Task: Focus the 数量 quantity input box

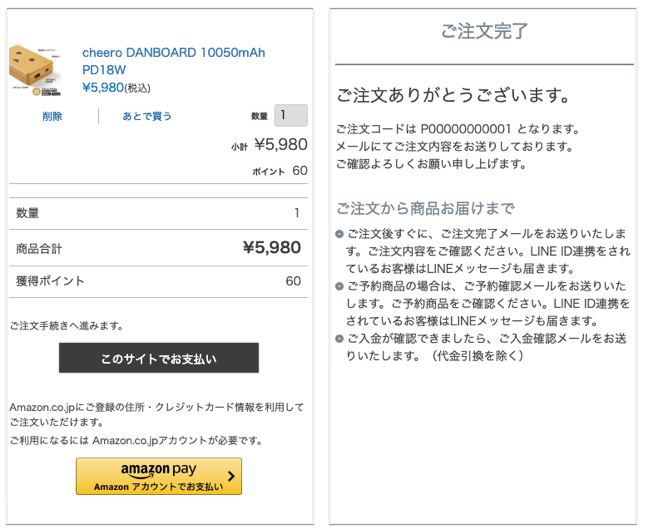Action: coord(291,115)
